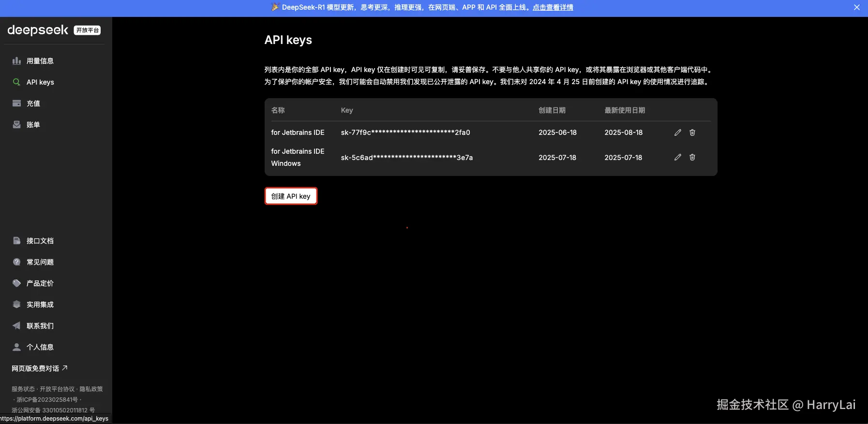The height and width of the screenshot is (424, 868).
Task: Click the 账单 icon
Action: point(16,125)
